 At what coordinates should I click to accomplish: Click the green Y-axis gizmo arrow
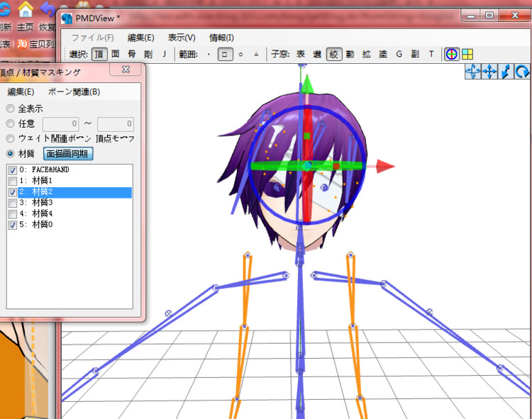(306, 84)
